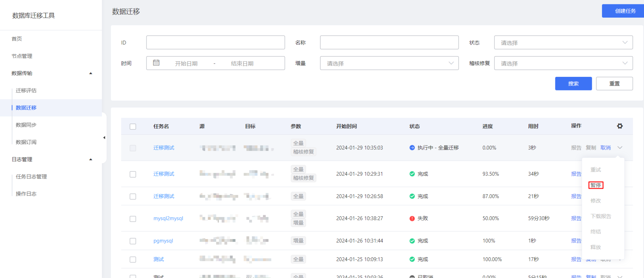Image resolution: width=644 pixels, height=278 pixels.
Task: Click the completed status icon for pgmysql
Action: 412,241
